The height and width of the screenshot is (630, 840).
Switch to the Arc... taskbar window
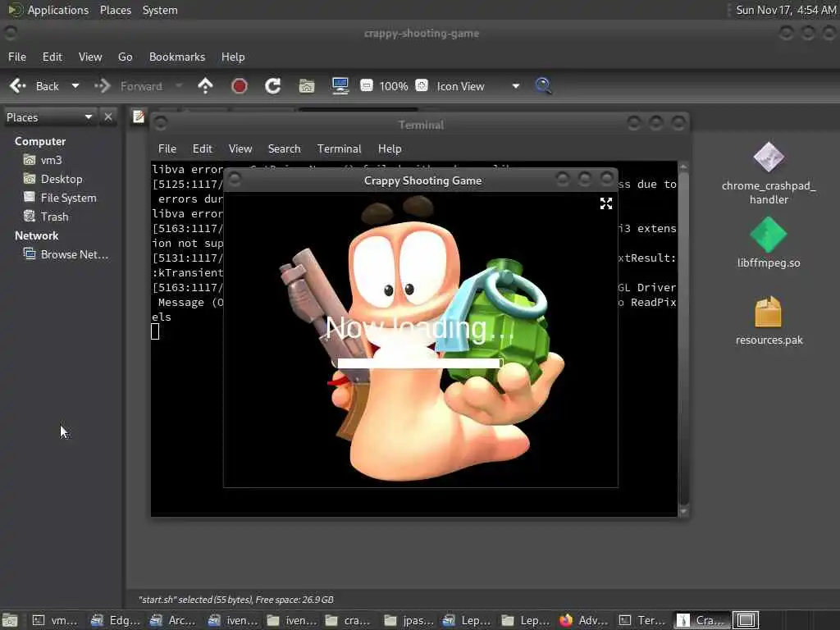click(x=174, y=620)
